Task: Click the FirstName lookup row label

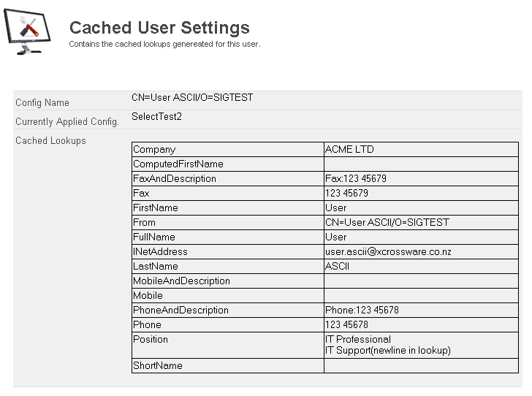Action: (x=155, y=208)
